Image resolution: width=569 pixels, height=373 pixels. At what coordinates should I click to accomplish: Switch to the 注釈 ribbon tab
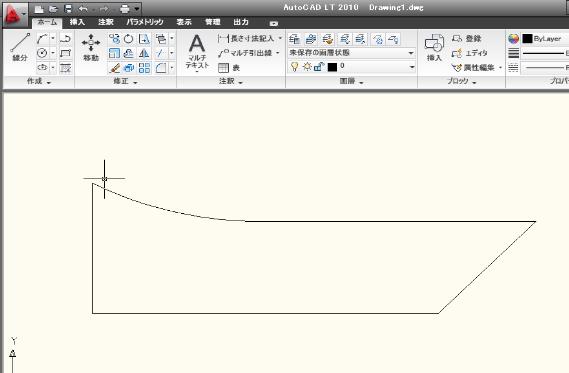point(106,22)
